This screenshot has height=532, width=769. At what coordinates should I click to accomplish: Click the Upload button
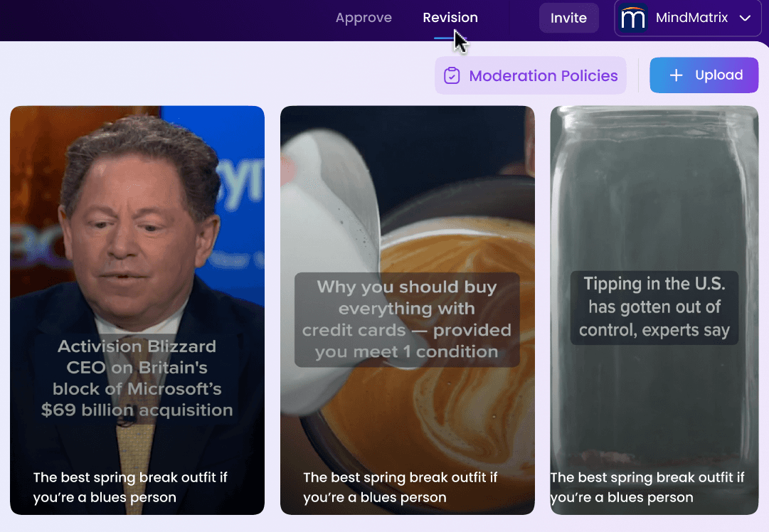(x=704, y=75)
